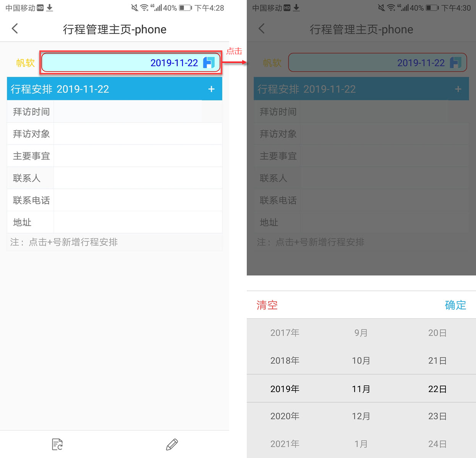Select 10月 in month picker
The image size is (476, 458).
click(x=361, y=361)
